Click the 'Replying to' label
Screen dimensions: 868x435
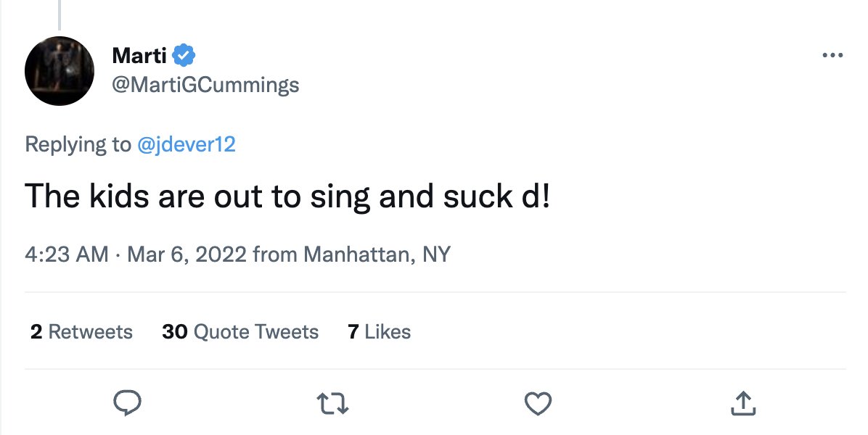click(x=78, y=144)
